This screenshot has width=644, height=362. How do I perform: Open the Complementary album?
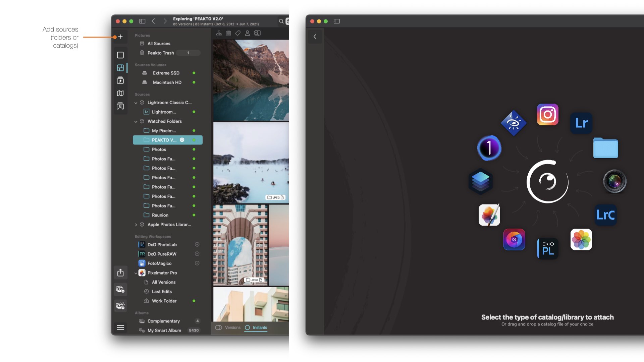tap(163, 321)
